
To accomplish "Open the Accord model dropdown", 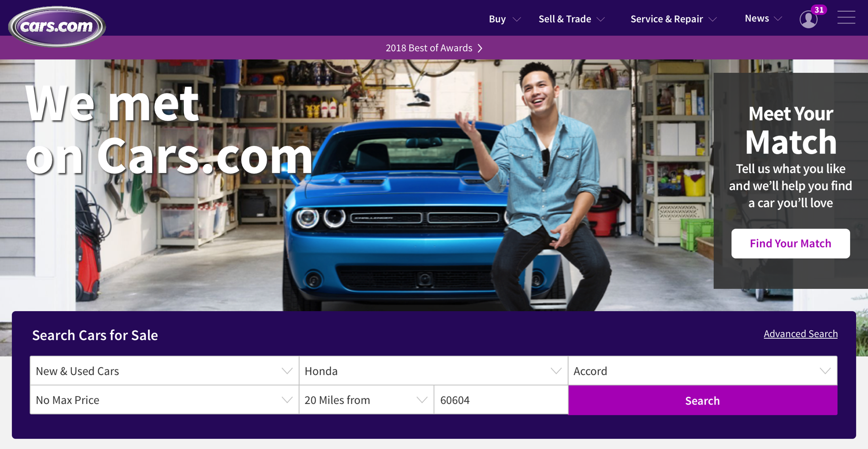I will click(x=702, y=371).
